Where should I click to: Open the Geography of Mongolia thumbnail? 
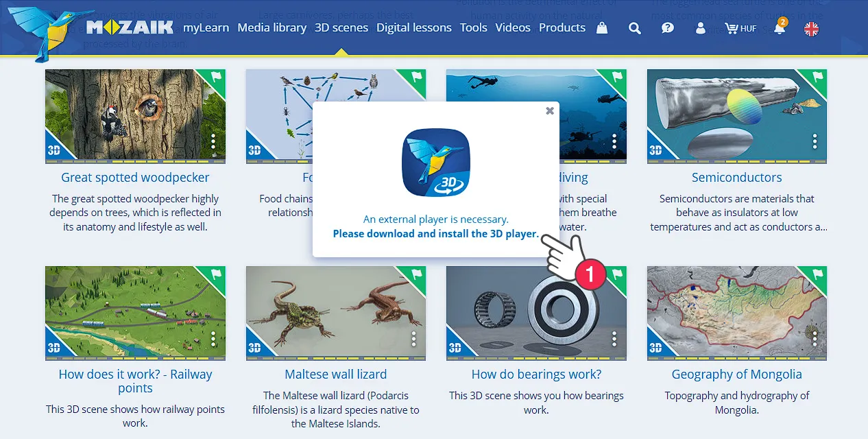click(x=736, y=311)
